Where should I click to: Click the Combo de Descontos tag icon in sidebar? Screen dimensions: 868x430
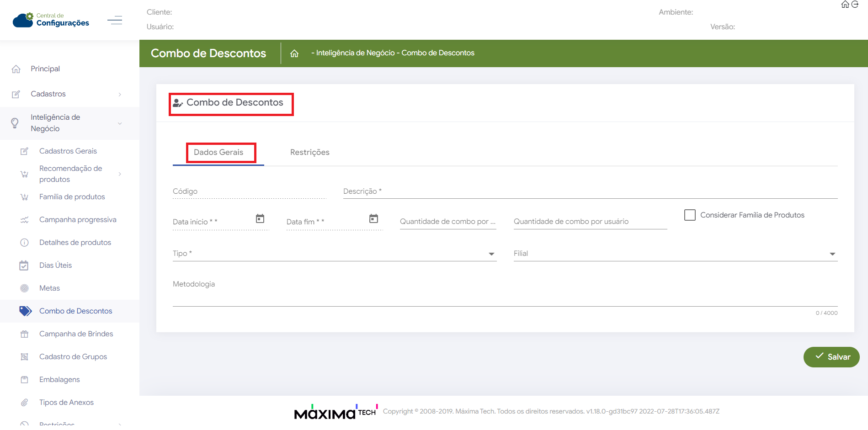point(26,311)
